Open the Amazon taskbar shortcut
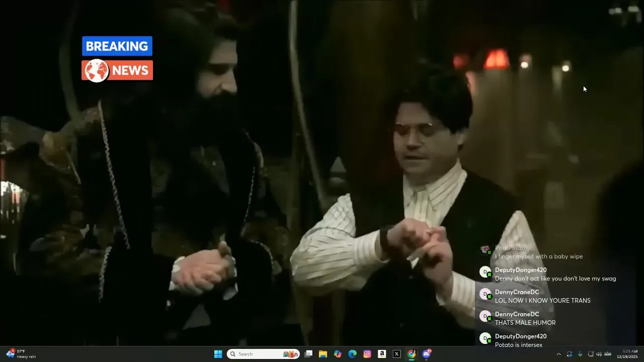Screen dimensions: 644x362 (x=382, y=354)
